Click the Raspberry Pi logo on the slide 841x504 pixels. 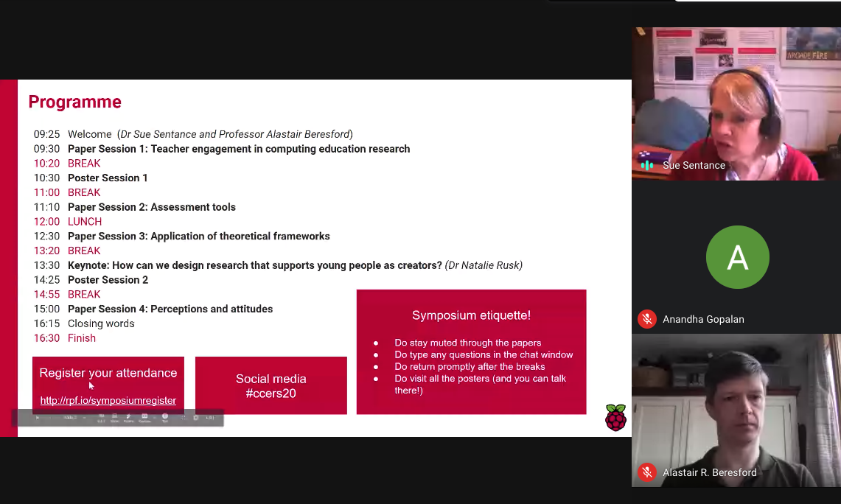(x=615, y=418)
